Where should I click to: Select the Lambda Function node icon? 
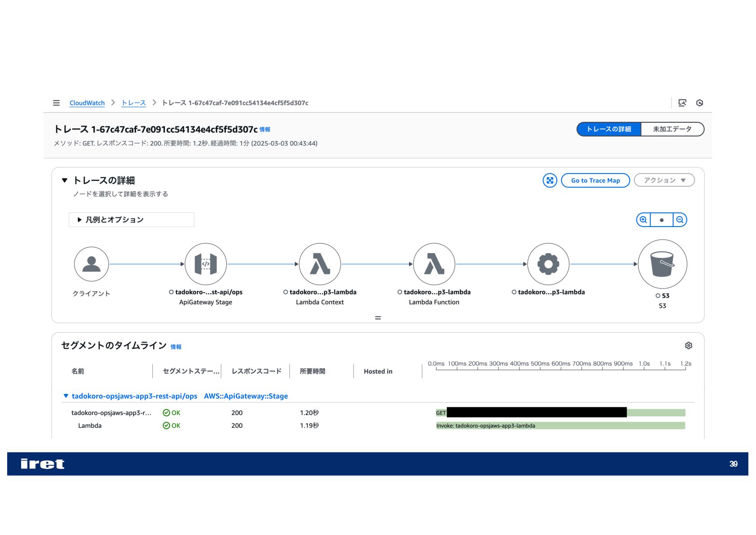[x=434, y=264]
